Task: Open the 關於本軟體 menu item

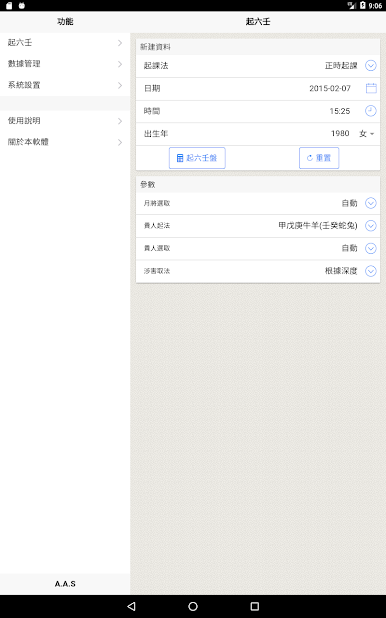Action: (x=65, y=142)
